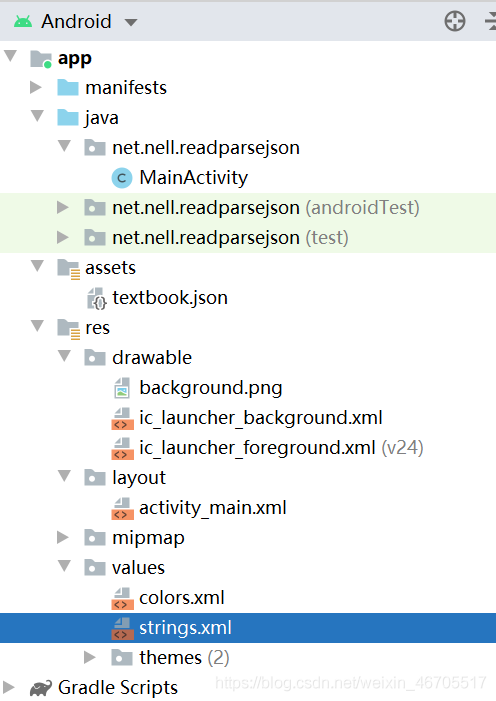496x701 pixels.
Task: Click the background.png image file icon
Action: pos(122,388)
